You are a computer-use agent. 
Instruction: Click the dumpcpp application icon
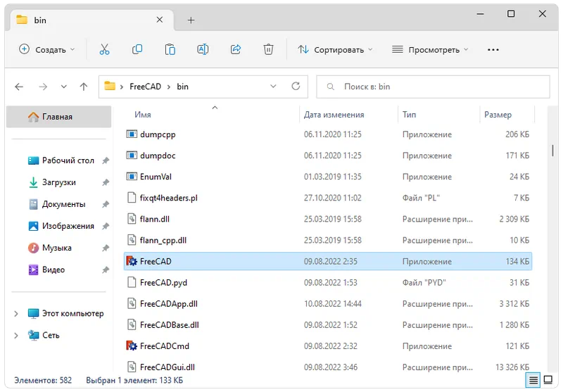[x=132, y=134]
